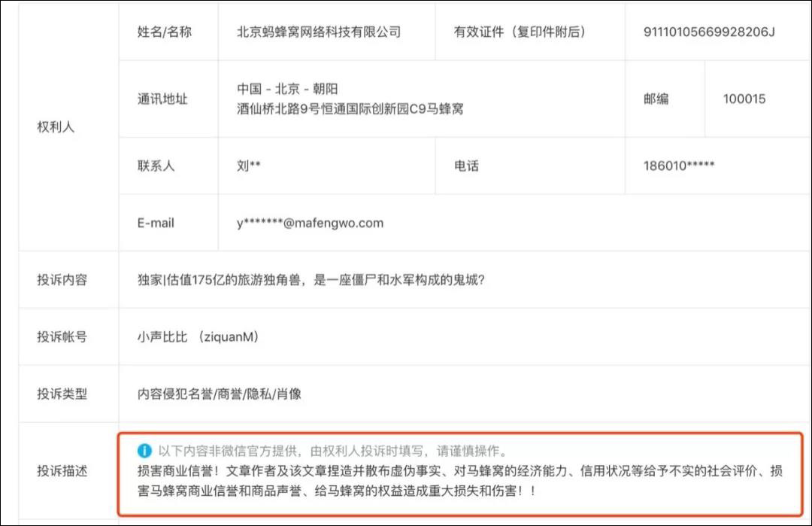Screen dimensions: 812x526
Task: Click the 电话 label
Action: (467, 166)
